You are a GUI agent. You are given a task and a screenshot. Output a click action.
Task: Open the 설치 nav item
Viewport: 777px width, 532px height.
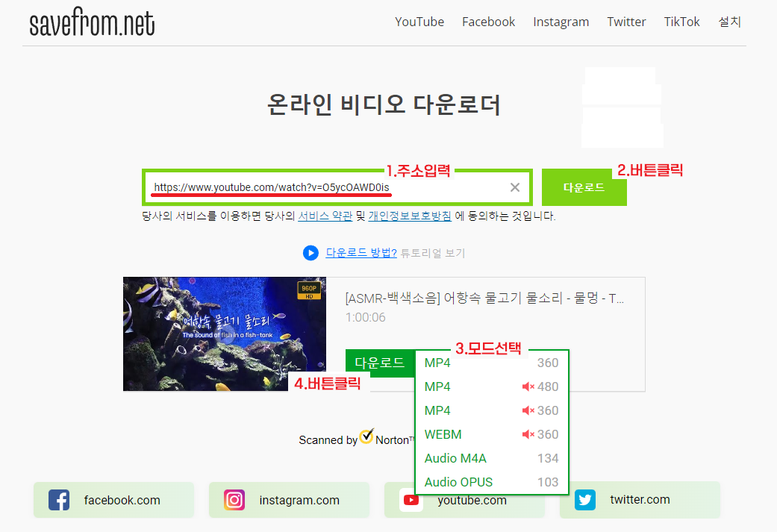[729, 22]
